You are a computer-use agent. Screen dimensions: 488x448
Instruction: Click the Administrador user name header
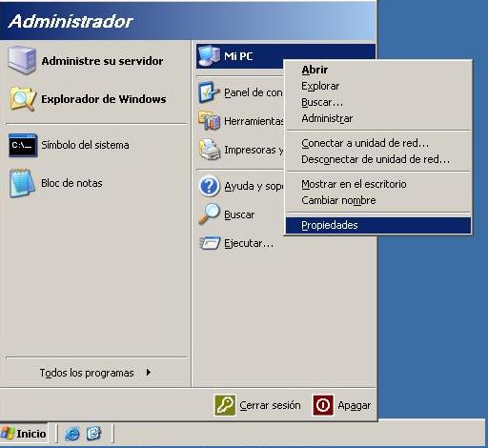coord(71,22)
